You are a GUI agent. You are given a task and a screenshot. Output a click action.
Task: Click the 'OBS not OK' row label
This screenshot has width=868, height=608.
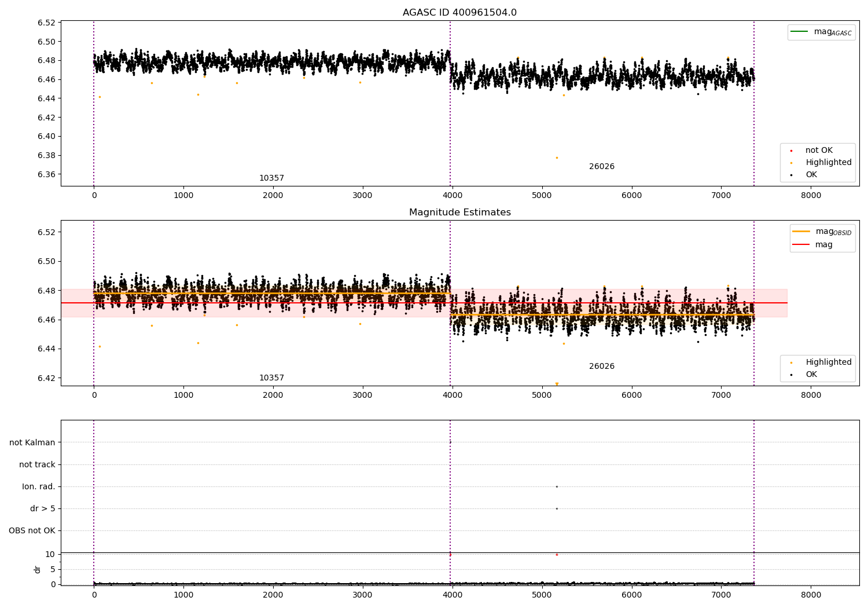coord(32,530)
